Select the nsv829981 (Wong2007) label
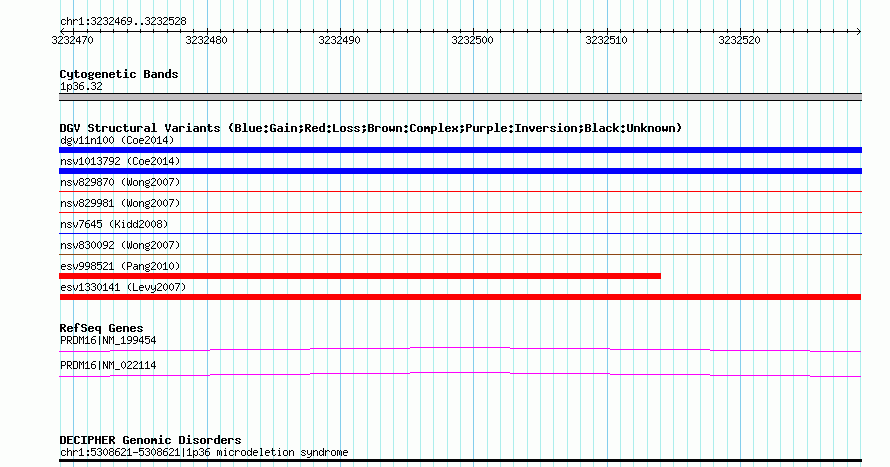This screenshot has width=890, height=467. 120,203
